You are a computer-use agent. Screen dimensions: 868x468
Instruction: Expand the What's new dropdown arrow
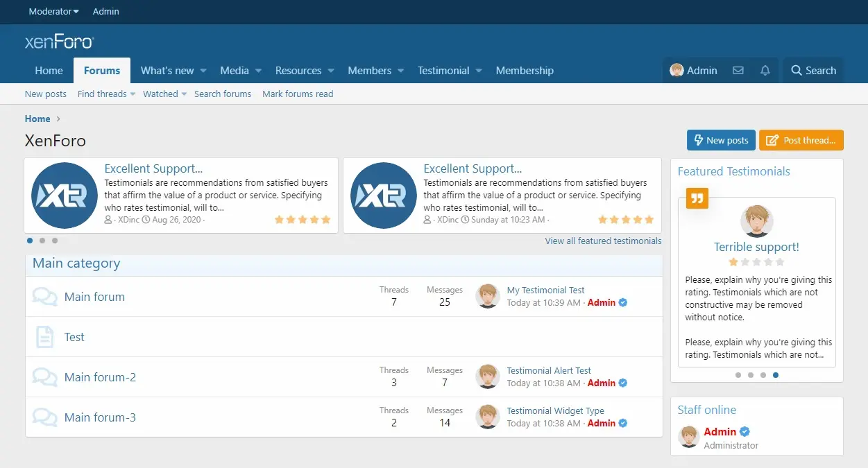(x=203, y=71)
